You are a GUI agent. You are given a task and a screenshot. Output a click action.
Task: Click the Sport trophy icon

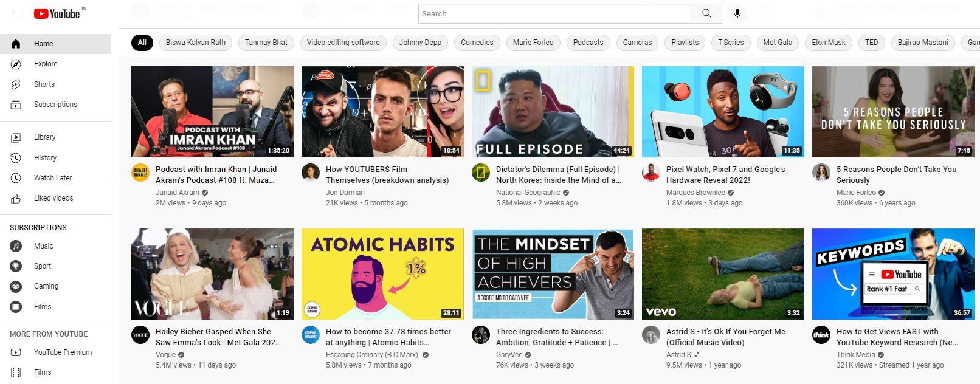pyautogui.click(x=16, y=266)
